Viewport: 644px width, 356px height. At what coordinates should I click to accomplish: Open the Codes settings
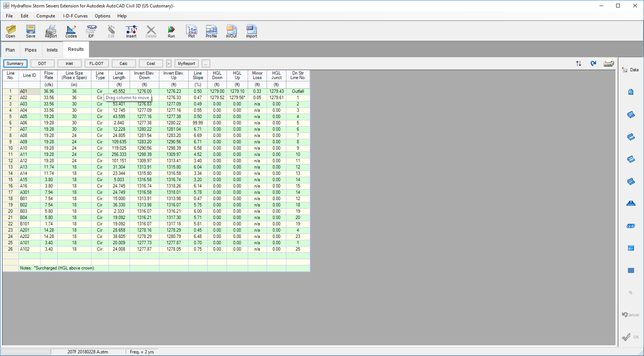pyautogui.click(x=71, y=31)
